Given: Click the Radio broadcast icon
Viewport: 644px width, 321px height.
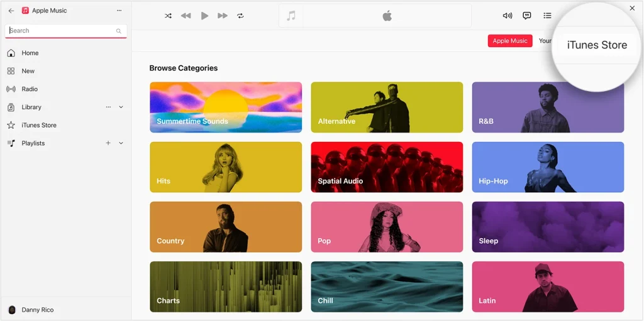Looking at the screenshot, I should tap(11, 89).
